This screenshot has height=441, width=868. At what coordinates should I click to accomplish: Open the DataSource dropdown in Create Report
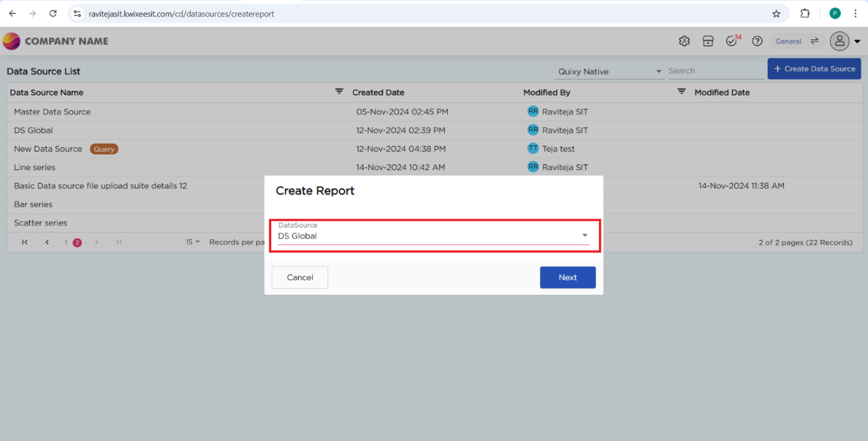pos(584,234)
